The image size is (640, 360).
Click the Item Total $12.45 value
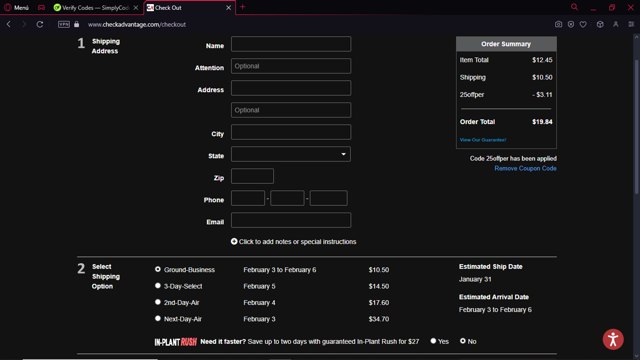pyautogui.click(x=542, y=60)
